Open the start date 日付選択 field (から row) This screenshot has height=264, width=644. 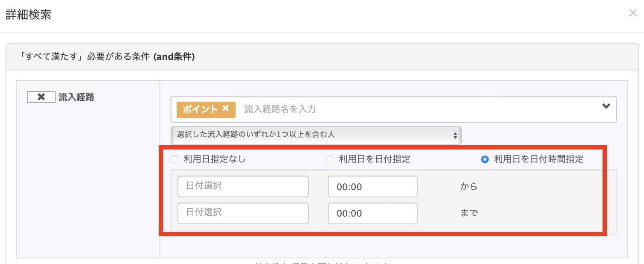(243, 187)
